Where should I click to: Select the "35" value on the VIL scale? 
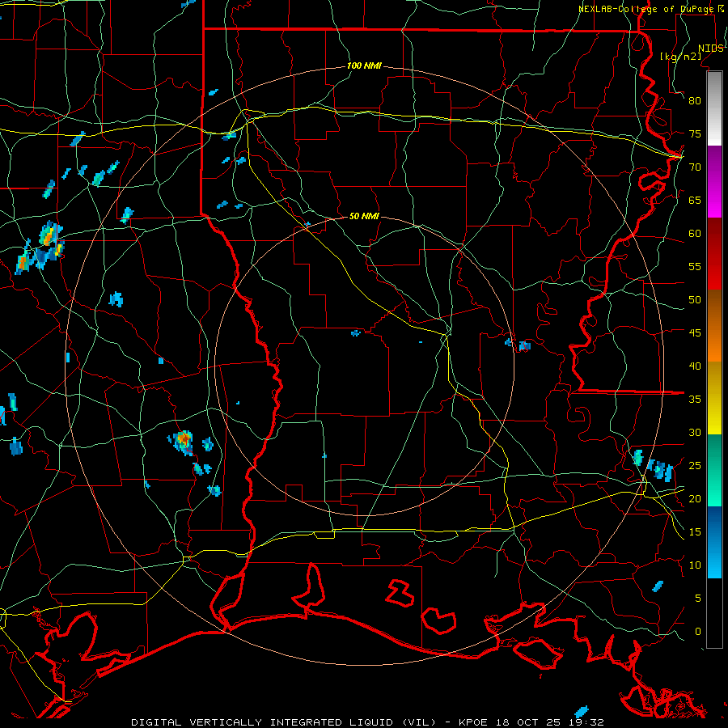point(695,400)
